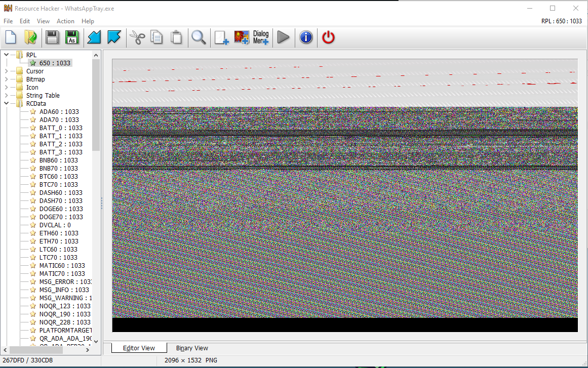Select the BNB60 : 1033 resource
The height and width of the screenshot is (368, 588).
click(59, 160)
